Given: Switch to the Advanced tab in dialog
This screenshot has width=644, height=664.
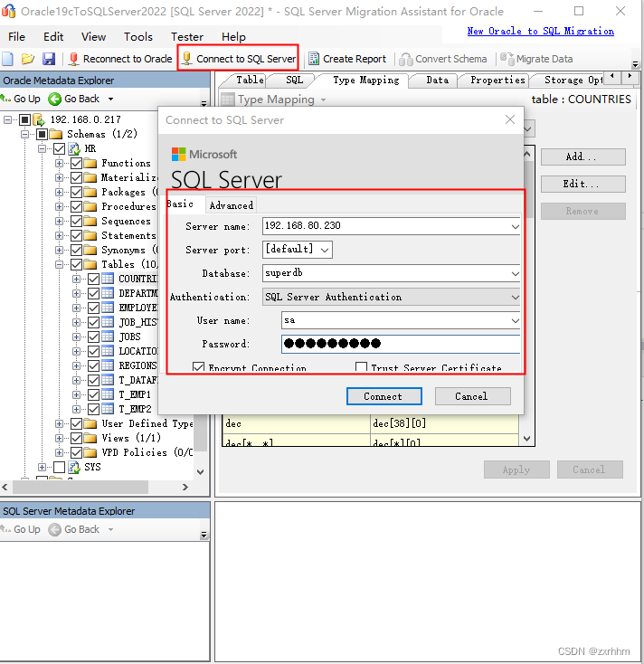Looking at the screenshot, I should [232, 205].
